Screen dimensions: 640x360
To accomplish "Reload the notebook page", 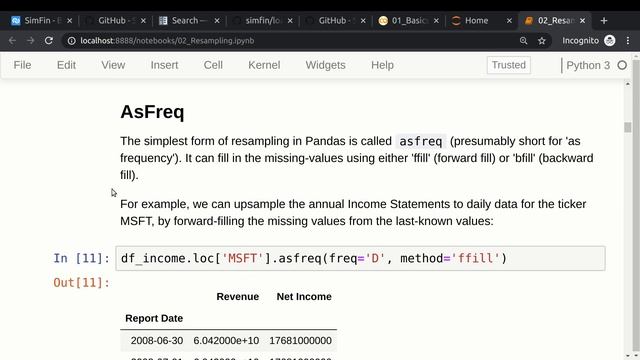I will click(49, 41).
